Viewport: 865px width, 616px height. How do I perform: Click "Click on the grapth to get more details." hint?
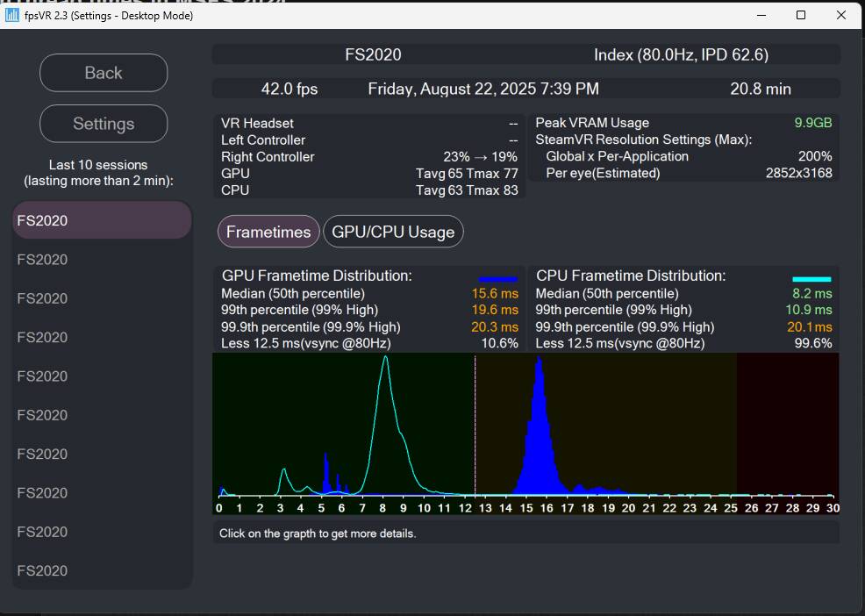(x=318, y=534)
